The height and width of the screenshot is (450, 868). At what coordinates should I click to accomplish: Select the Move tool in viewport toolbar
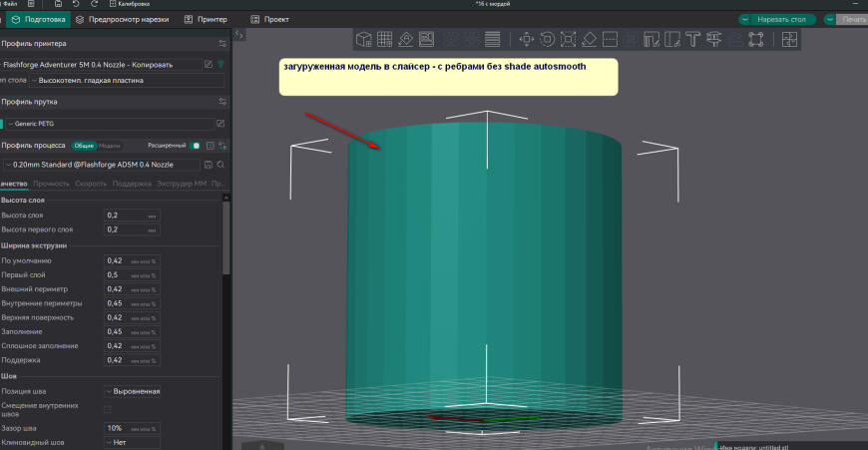coord(527,40)
